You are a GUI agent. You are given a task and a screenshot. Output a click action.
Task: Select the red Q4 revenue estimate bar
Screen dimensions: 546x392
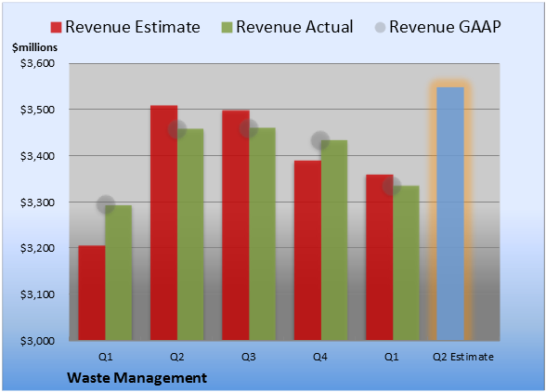[x=307, y=250]
